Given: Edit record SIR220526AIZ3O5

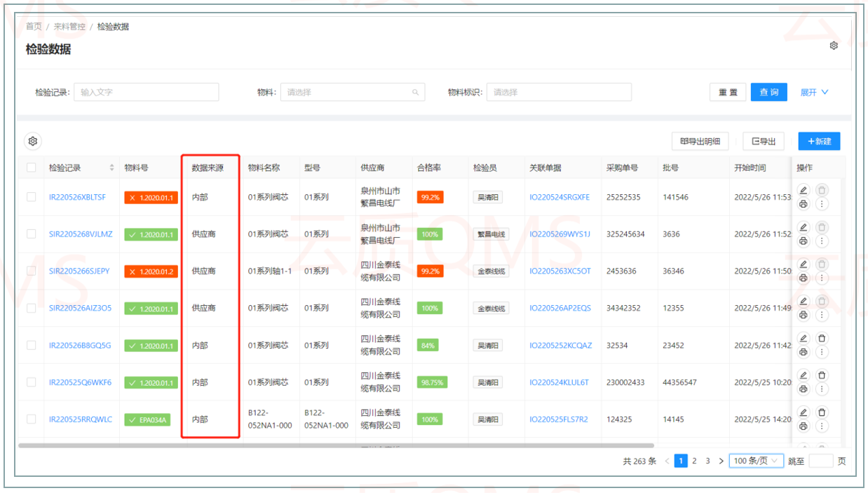Looking at the screenshot, I should click(803, 301).
